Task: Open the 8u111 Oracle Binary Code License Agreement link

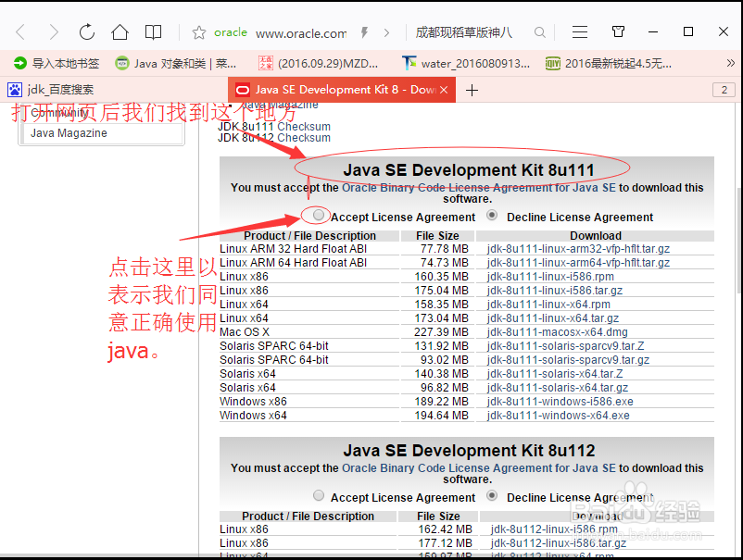Action: click(479, 188)
